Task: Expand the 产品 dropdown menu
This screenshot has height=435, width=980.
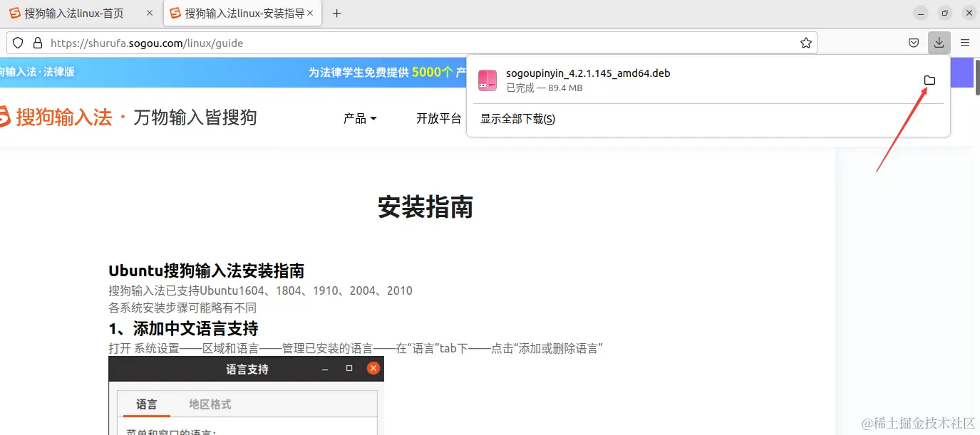Action: (x=360, y=118)
